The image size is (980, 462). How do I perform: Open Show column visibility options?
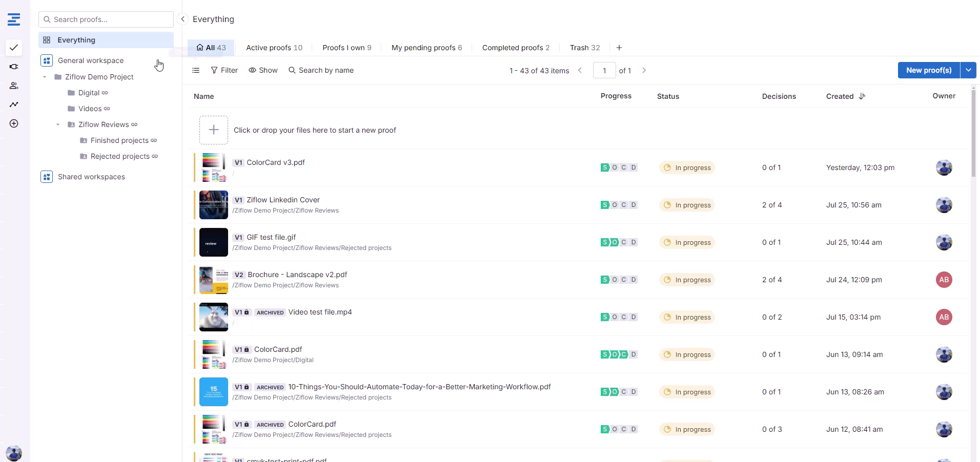click(263, 70)
